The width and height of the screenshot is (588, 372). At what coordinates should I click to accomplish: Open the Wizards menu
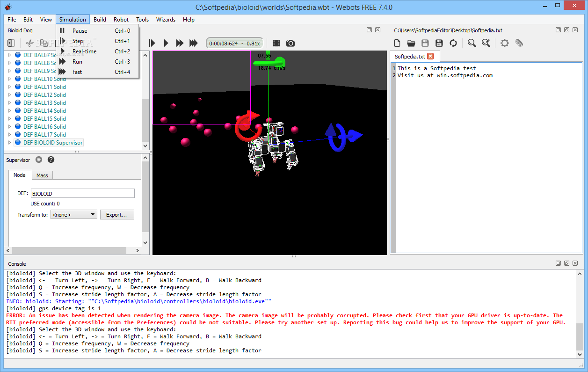pos(166,20)
